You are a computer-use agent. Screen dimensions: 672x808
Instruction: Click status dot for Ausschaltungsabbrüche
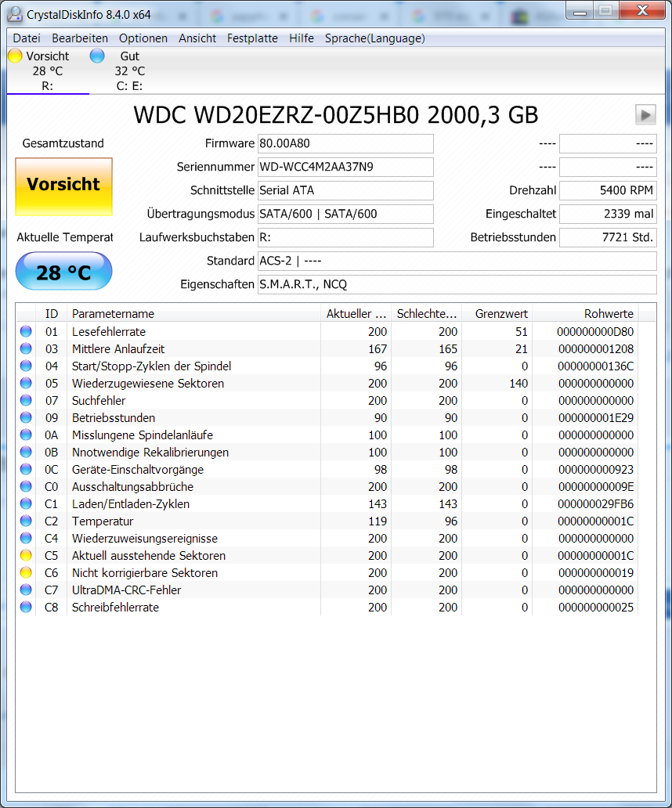point(26,486)
